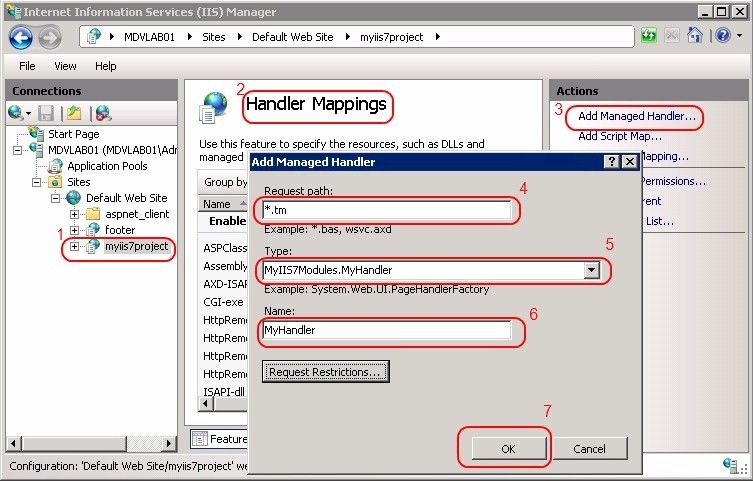Open Help with the question mark icon
Image resolution: width=753 pixels, height=481 pixels.
coord(723,35)
